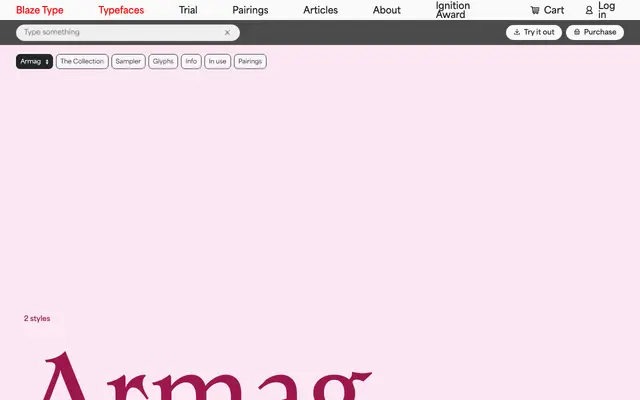View the In use section

(x=218, y=61)
